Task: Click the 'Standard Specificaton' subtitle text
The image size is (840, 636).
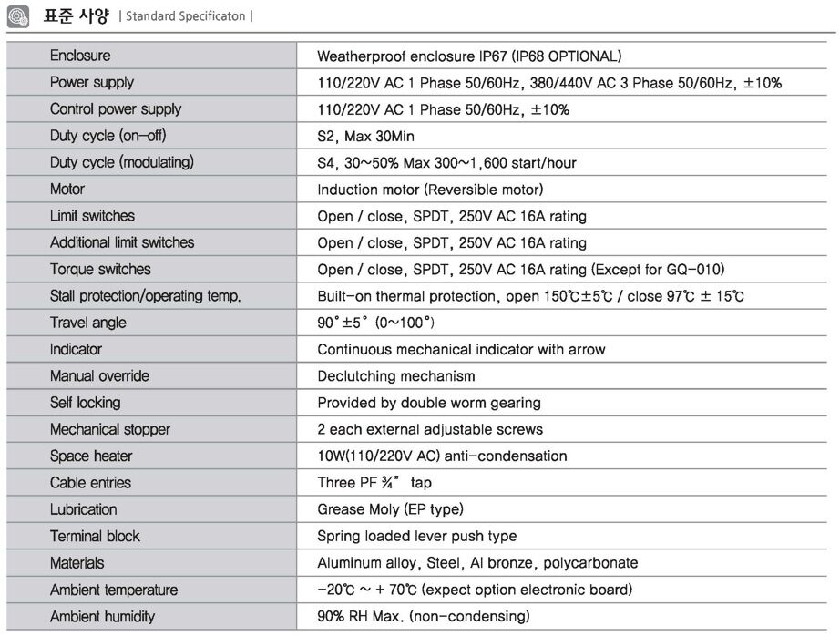Action: (187, 16)
